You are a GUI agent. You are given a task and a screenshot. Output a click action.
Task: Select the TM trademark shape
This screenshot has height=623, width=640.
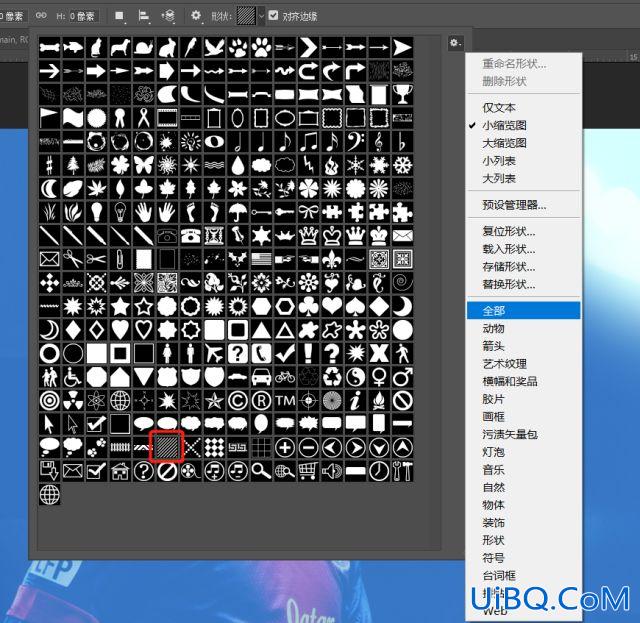click(x=285, y=400)
